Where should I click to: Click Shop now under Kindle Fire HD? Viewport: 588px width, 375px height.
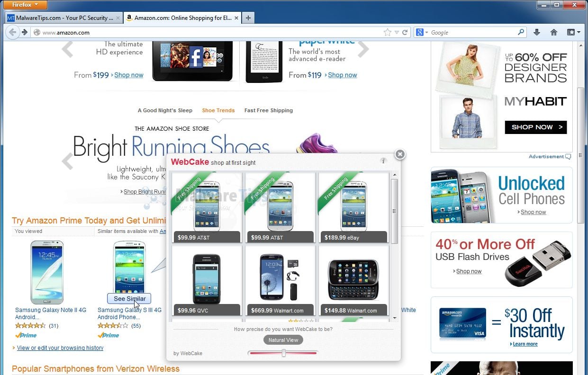128,75
